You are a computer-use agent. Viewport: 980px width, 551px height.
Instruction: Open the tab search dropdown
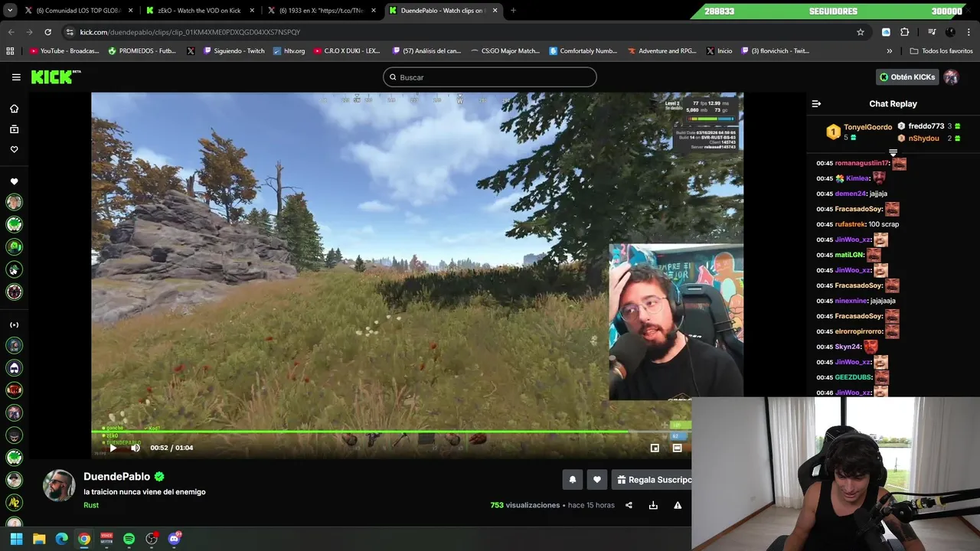[8, 11]
